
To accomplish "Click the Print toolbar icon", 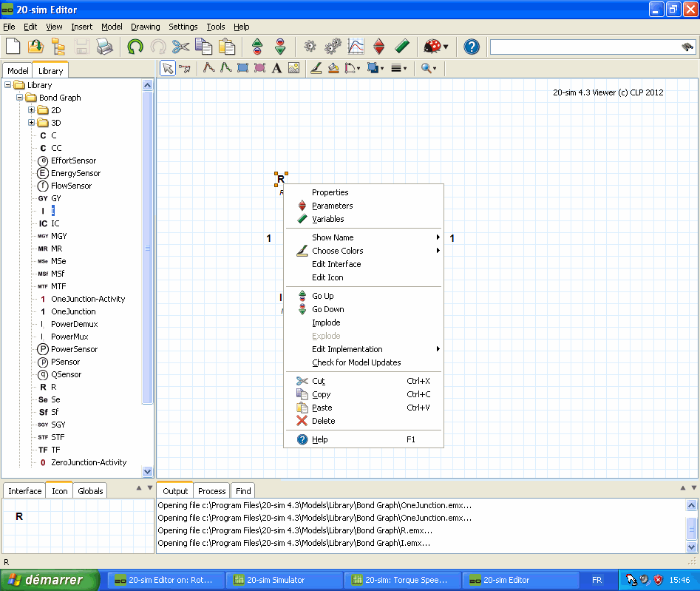I will 104,47.
